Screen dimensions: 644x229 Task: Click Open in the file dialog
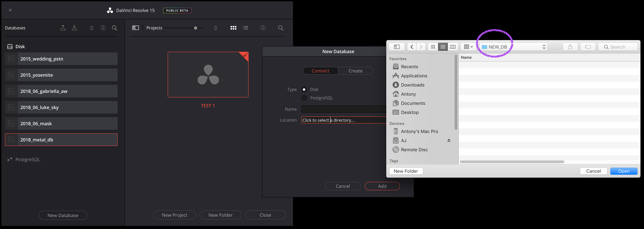point(624,171)
